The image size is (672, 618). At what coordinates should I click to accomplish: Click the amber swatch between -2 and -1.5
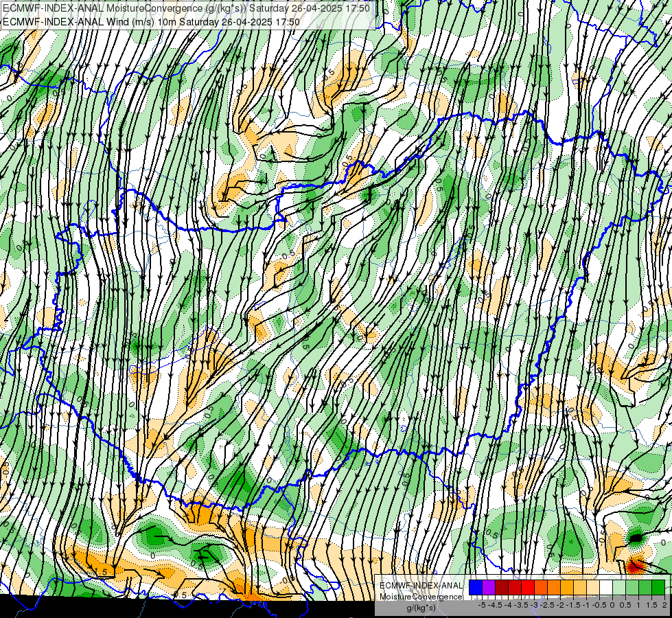[567, 588]
